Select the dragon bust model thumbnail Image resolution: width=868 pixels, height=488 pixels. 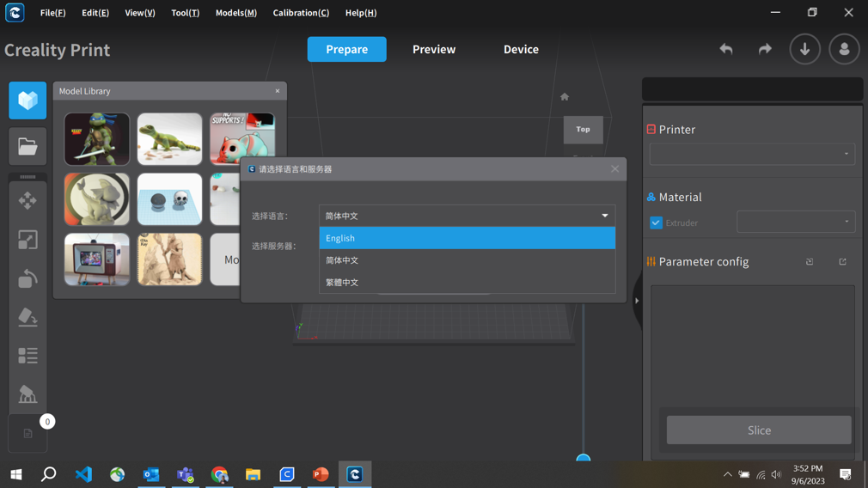coord(97,199)
